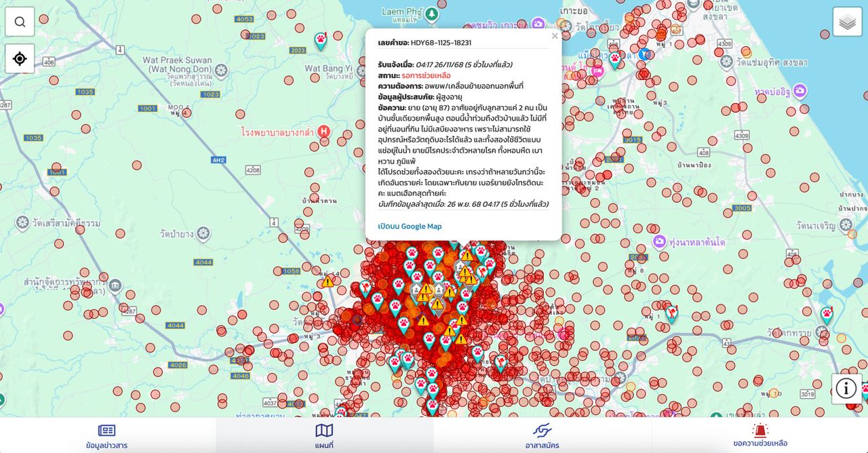Select the แผนที่ tab

[x=324, y=435]
